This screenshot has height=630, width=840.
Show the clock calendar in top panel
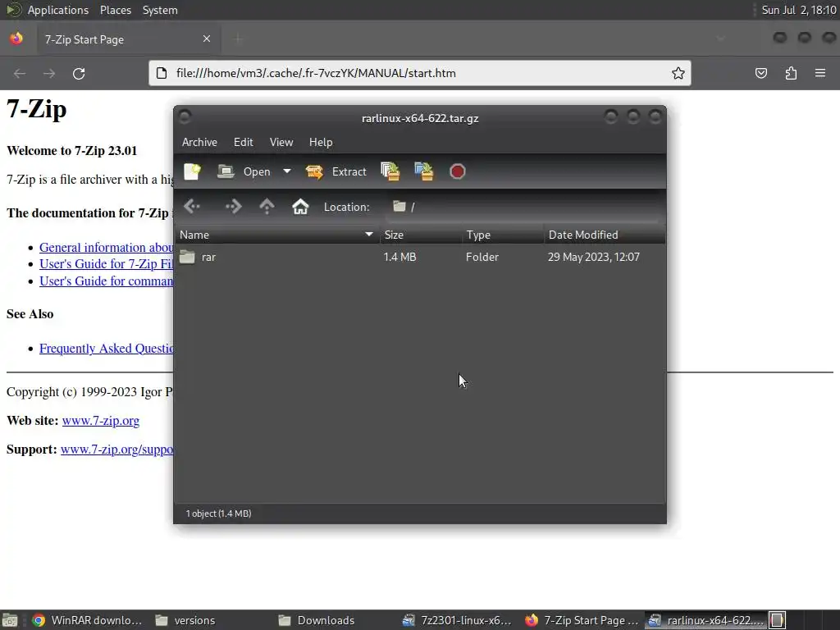click(x=799, y=10)
